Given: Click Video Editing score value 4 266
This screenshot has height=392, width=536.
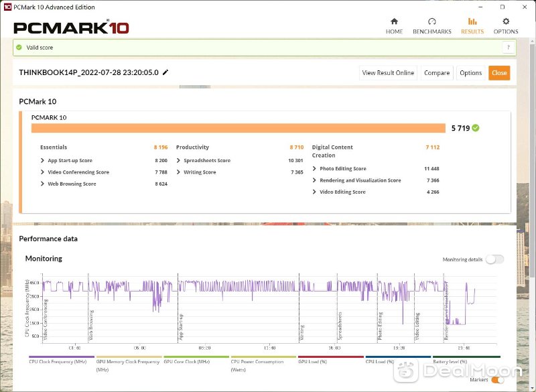Looking at the screenshot, I should 433,192.
